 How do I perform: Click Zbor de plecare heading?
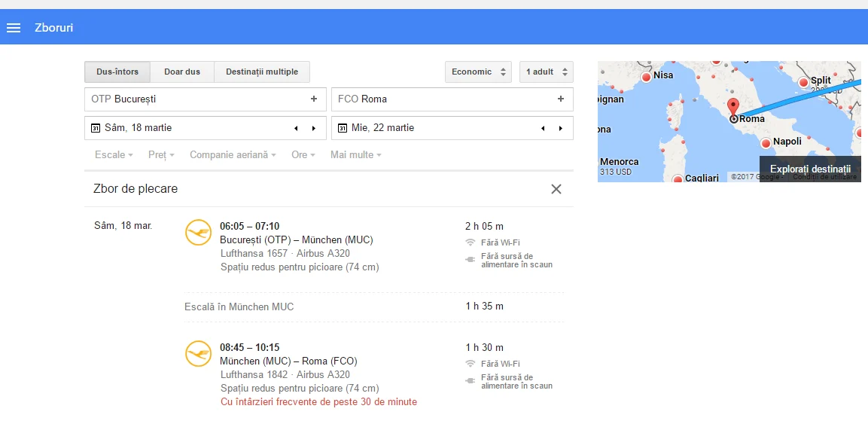click(x=136, y=189)
